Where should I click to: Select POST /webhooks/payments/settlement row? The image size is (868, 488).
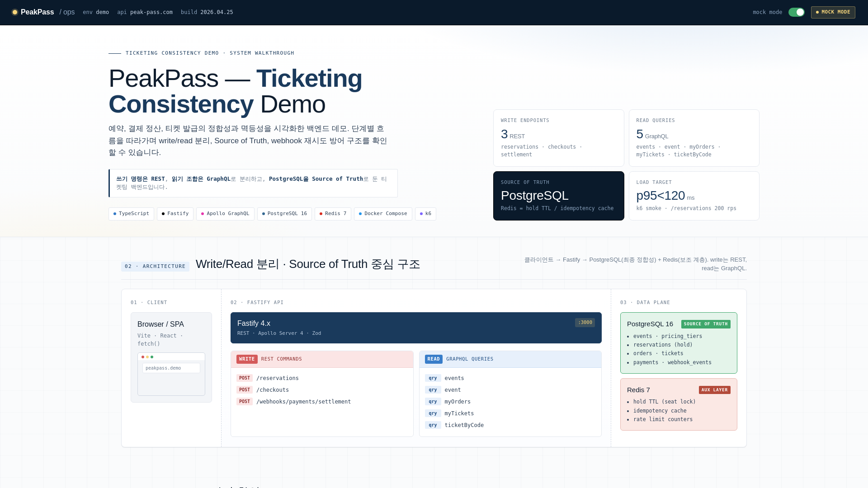coord(303,402)
